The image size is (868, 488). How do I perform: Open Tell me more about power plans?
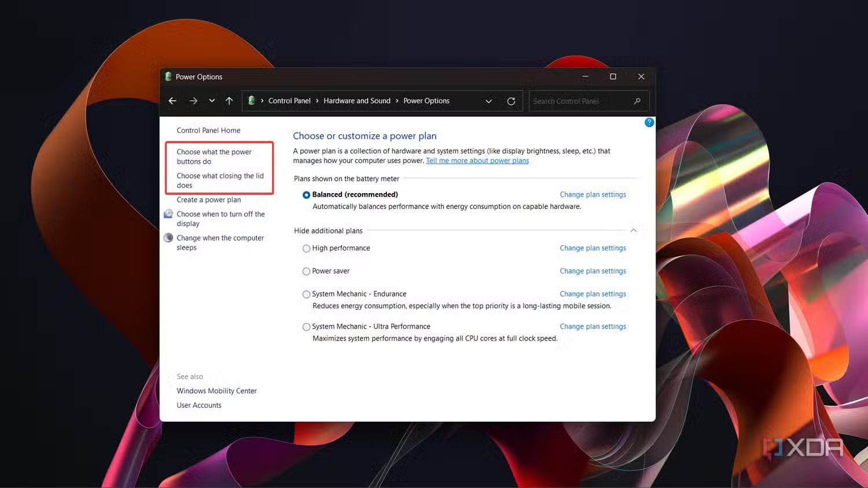pyautogui.click(x=477, y=160)
